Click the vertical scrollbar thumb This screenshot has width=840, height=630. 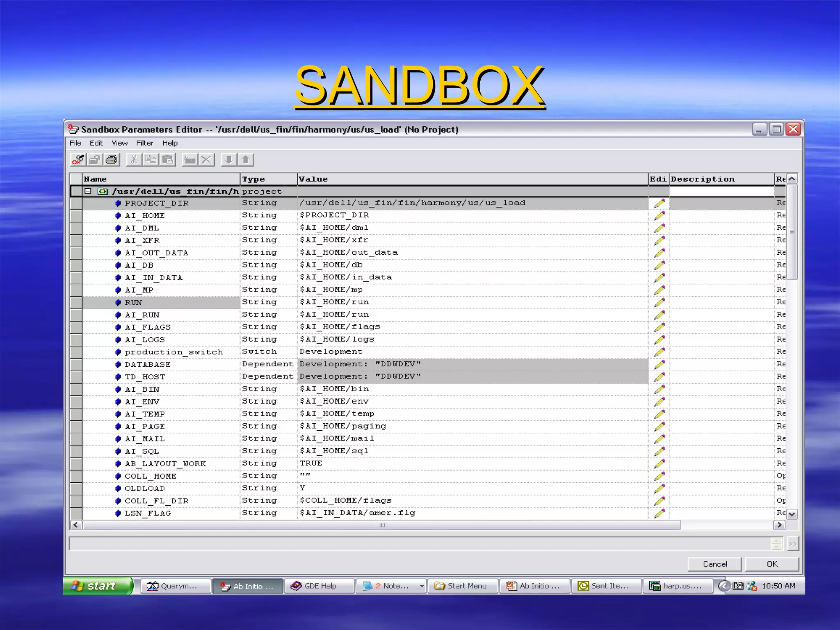click(x=792, y=232)
